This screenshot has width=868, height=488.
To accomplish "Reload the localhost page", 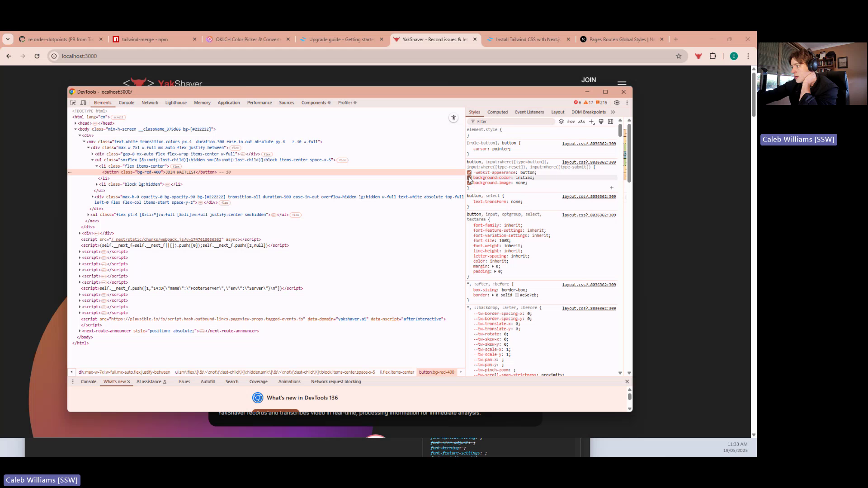I will pyautogui.click(x=37, y=56).
